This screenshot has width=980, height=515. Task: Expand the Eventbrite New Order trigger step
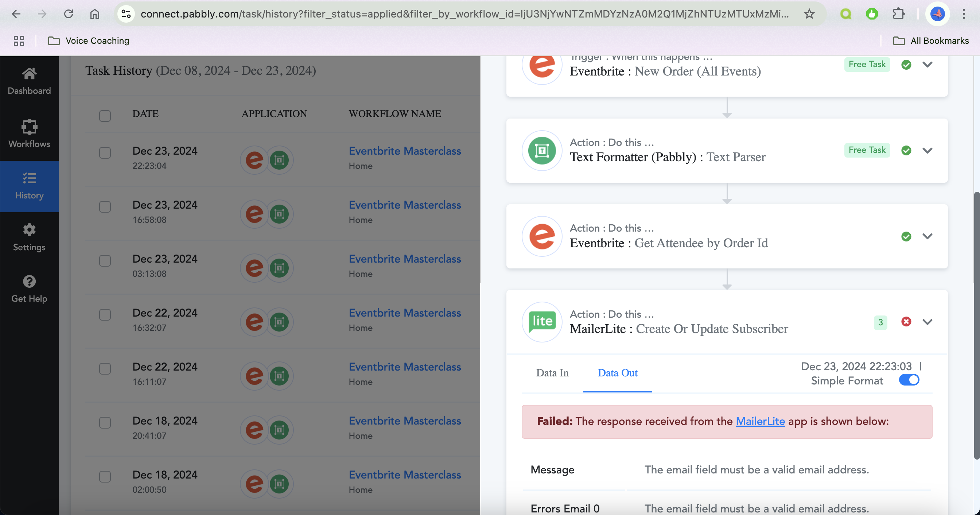(927, 65)
